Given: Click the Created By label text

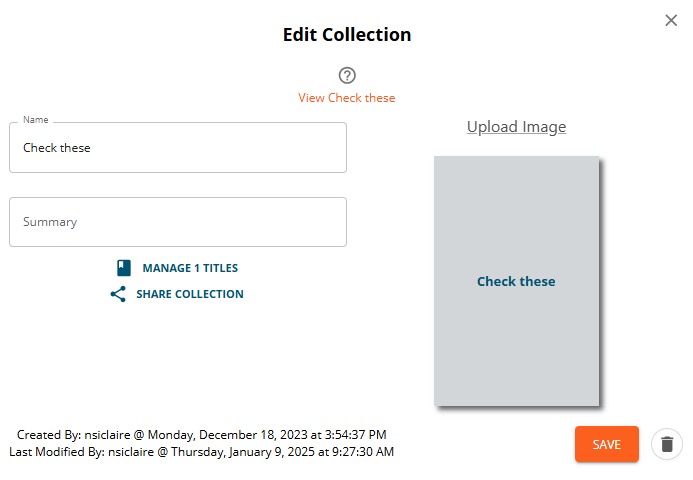Looking at the screenshot, I should pos(49,435).
